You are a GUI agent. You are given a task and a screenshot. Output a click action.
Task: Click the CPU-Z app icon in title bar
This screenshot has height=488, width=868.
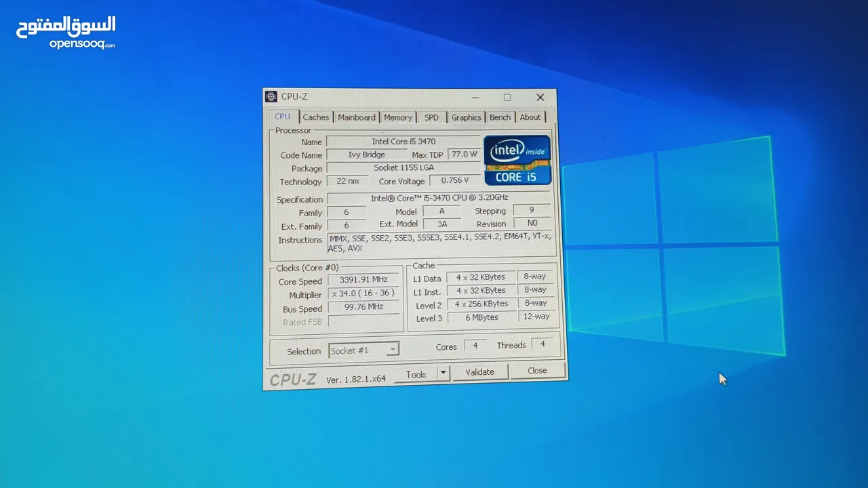[x=271, y=97]
